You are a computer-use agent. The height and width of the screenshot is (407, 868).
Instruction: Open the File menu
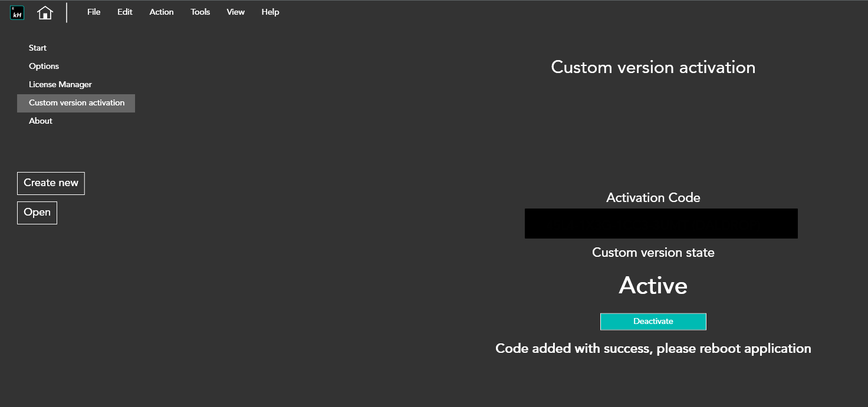tap(94, 12)
